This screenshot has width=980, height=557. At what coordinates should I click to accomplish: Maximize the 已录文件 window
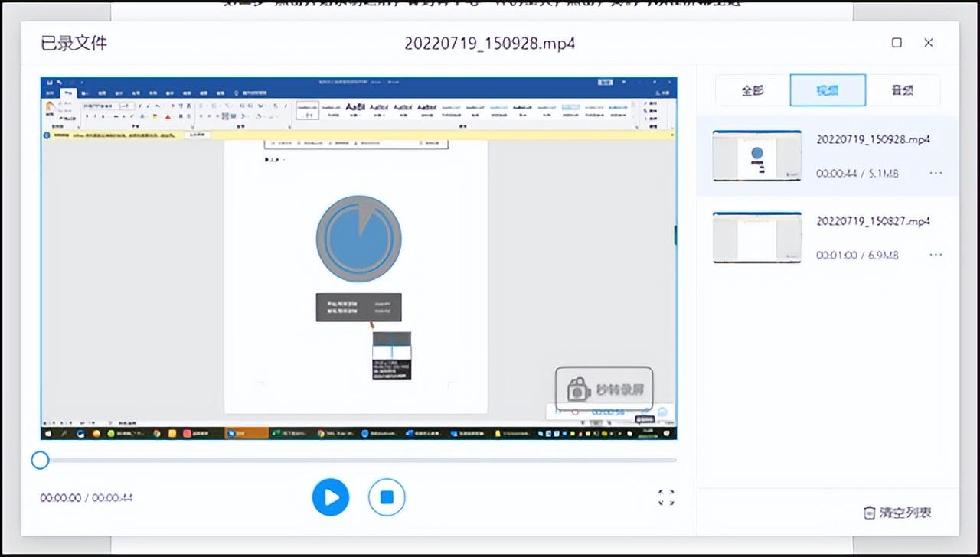(x=897, y=43)
